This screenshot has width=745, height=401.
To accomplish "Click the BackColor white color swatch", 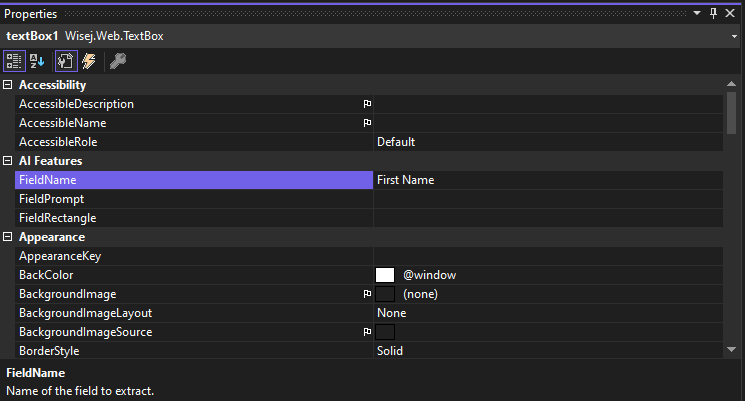I will pos(385,275).
